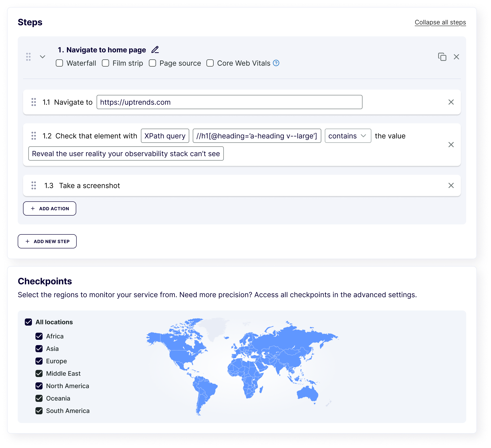Click the Add Action button
This screenshot has width=491, height=448.
coord(49,208)
